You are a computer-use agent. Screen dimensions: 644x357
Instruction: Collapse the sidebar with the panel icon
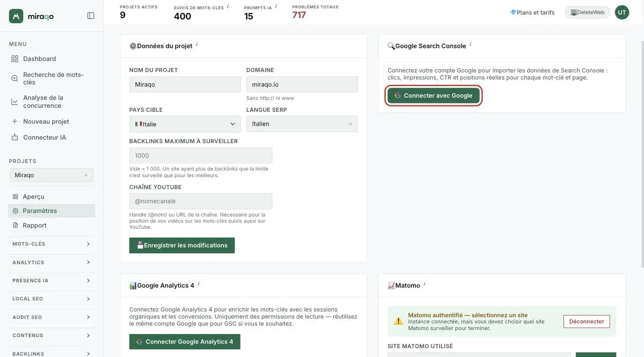tap(91, 16)
